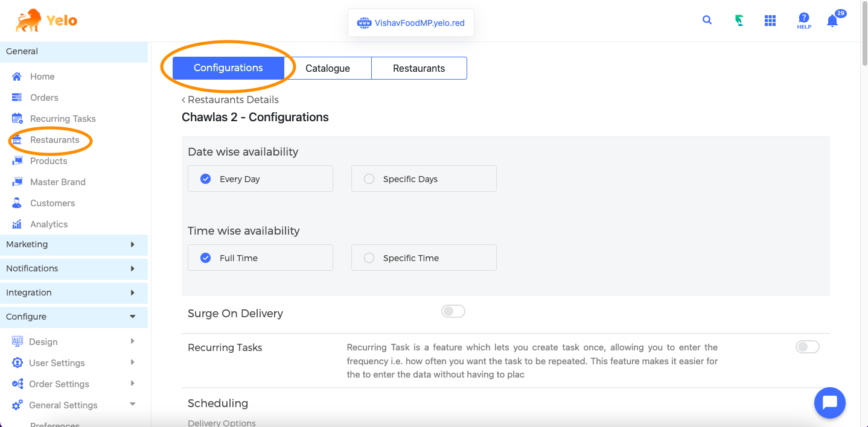Screen dimensions: 868x427
Task: Click the Analytics chart icon
Action: point(17,224)
